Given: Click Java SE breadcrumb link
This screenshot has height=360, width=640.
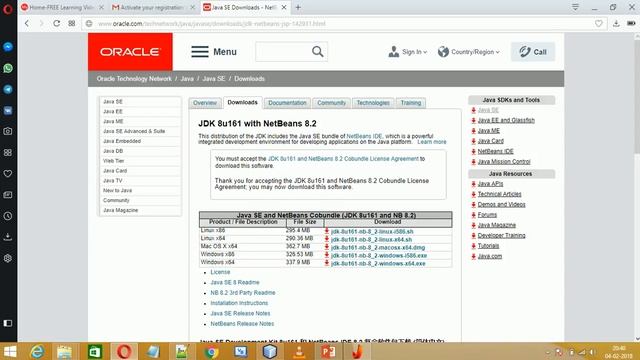Looking at the screenshot, I should coord(214,79).
